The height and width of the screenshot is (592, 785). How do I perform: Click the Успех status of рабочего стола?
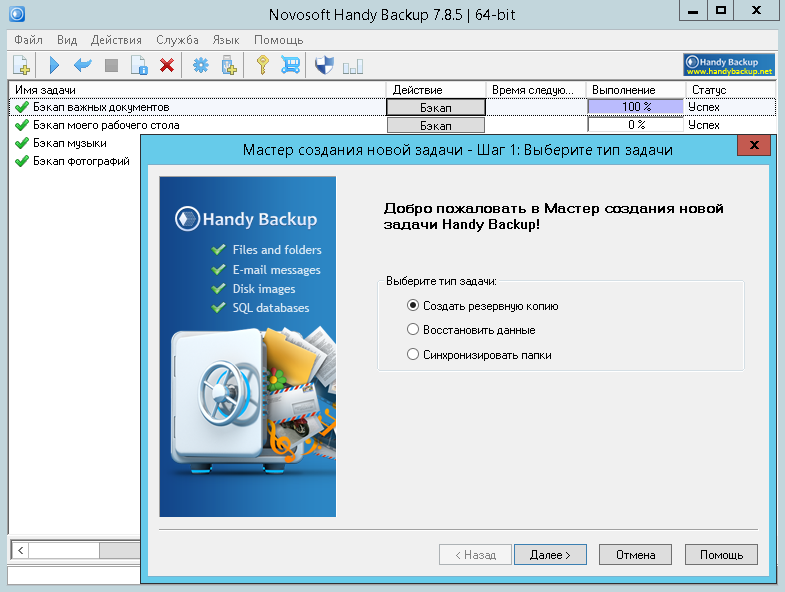pyautogui.click(x=704, y=125)
